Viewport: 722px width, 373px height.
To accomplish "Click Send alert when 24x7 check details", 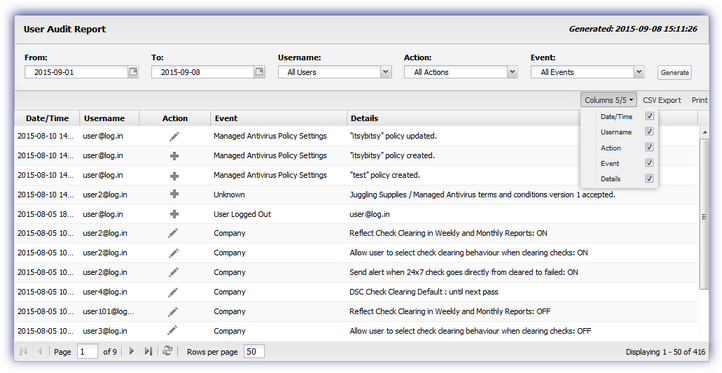I will 464,272.
